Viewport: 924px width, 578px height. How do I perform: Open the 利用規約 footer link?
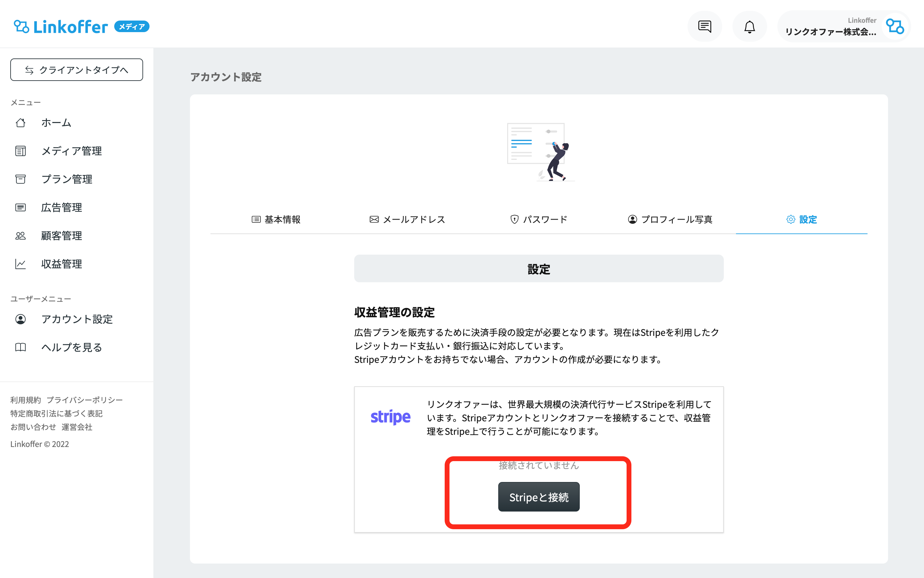click(26, 400)
